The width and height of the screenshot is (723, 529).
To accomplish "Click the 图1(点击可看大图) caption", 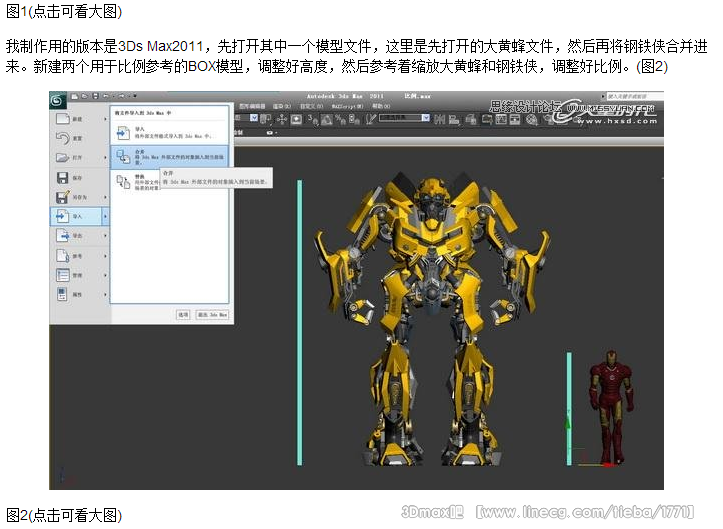I will pos(64,11).
